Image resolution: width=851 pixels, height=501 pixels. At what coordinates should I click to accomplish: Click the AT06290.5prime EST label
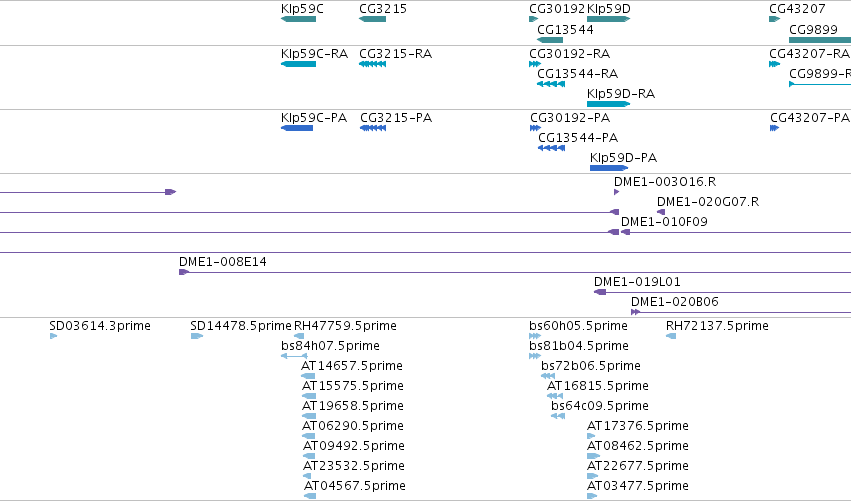(353, 426)
